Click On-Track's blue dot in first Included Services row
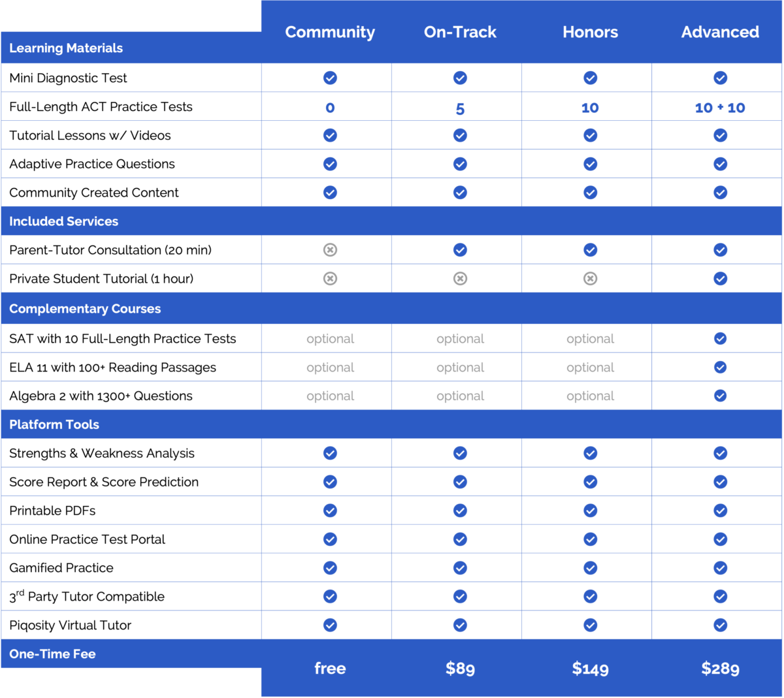The height and width of the screenshot is (698, 784). (460, 250)
